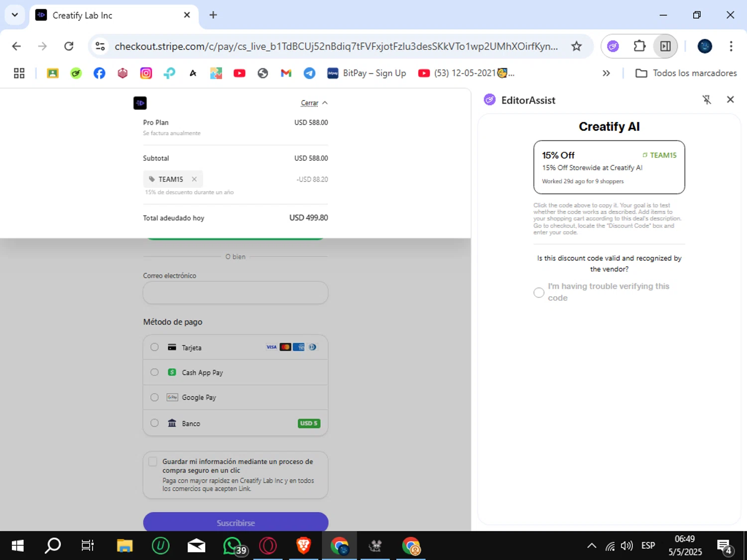Viewport: 747px width, 560px height.
Task: Open the Windows Start menu
Action: 17,546
